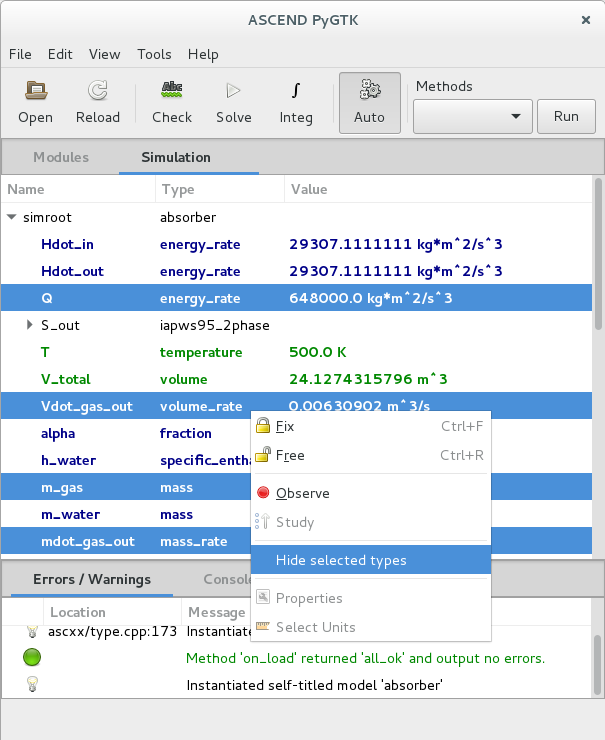Choose Fix with the lock icon
605x740 pixels.
click(285, 426)
